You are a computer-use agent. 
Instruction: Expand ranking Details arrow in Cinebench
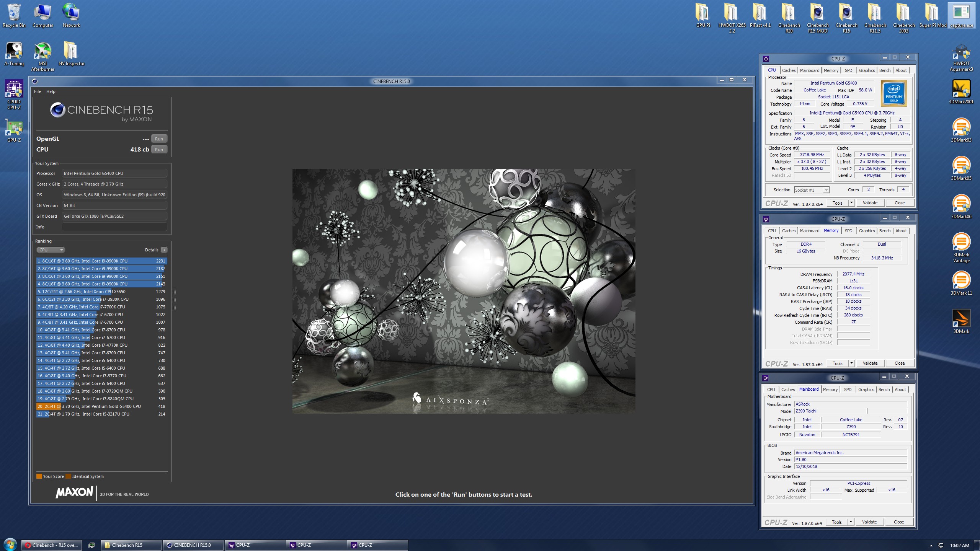tap(164, 250)
